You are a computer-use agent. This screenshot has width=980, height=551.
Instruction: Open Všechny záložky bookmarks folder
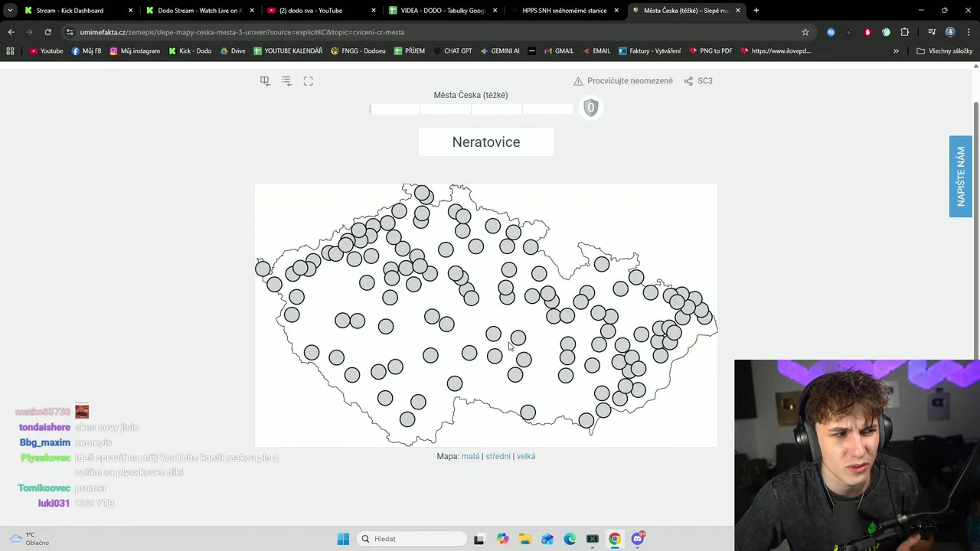(x=944, y=51)
